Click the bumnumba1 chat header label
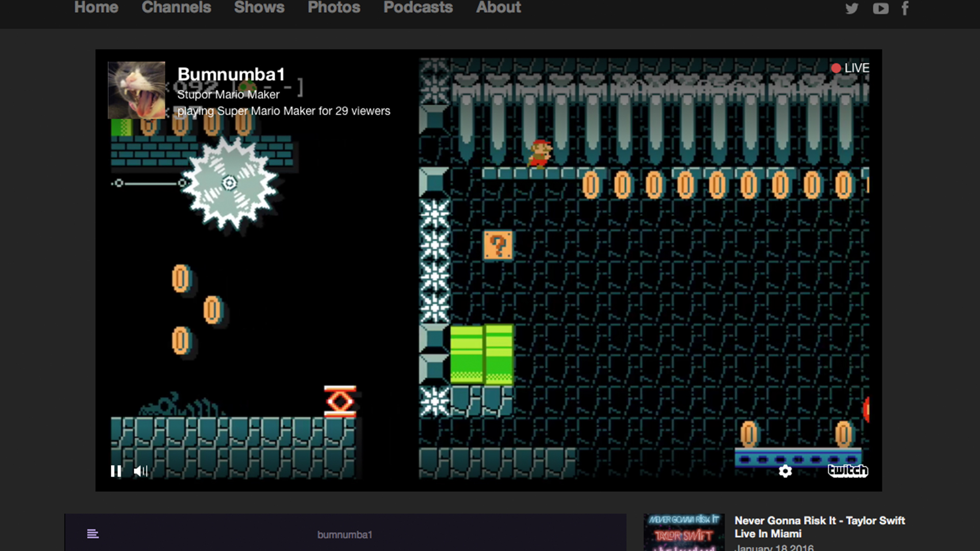Viewport: 980px width, 551px height. point(345,535)
